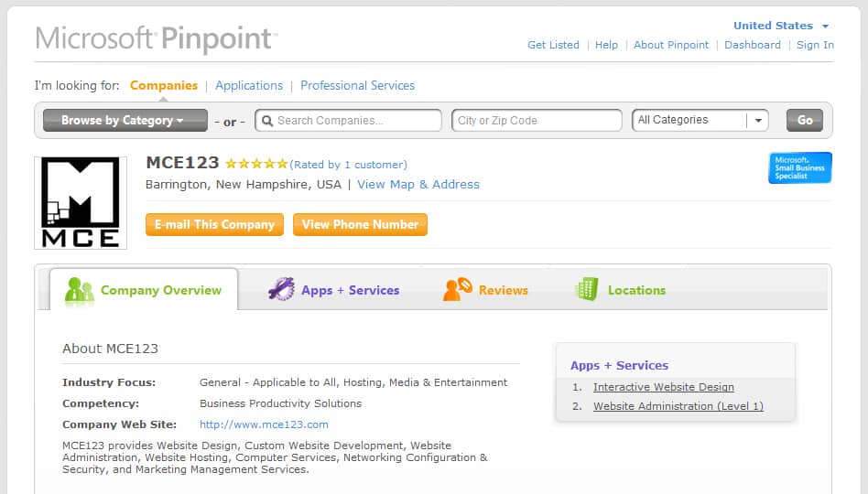
Task: Click the Microsoft Pinpoint logo
Action: (156, 38)
